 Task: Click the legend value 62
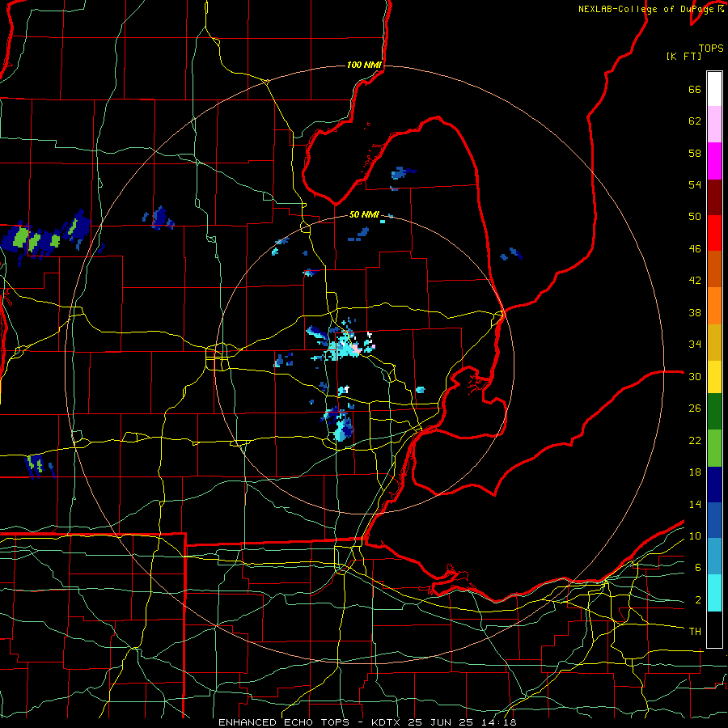(695, 121)
